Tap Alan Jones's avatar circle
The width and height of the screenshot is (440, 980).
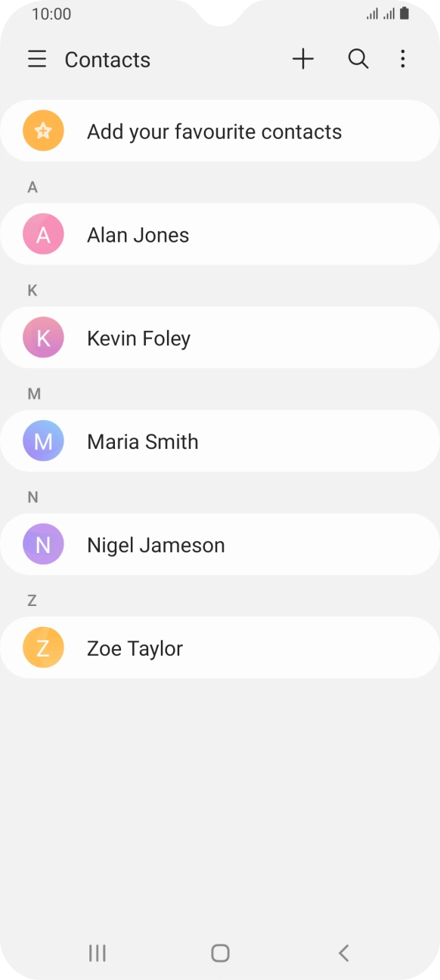point(43,234)
